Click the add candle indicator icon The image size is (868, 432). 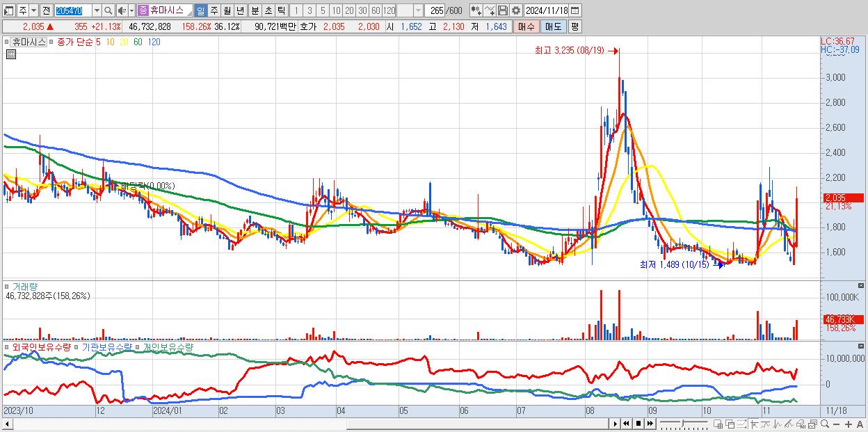476,10
